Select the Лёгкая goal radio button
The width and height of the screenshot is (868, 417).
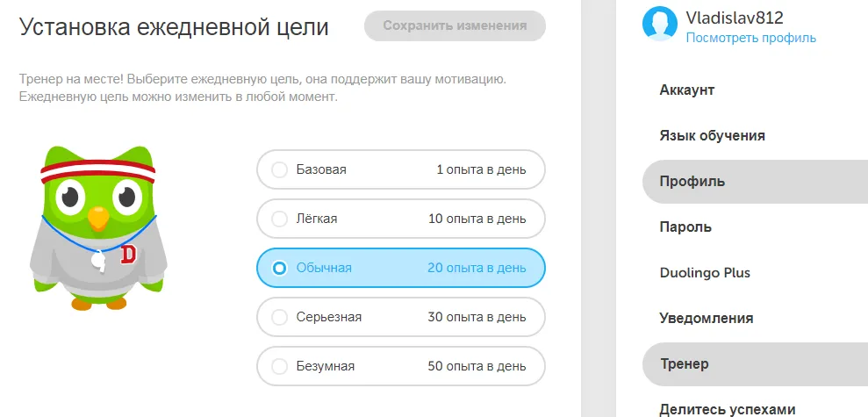(280, 219)
